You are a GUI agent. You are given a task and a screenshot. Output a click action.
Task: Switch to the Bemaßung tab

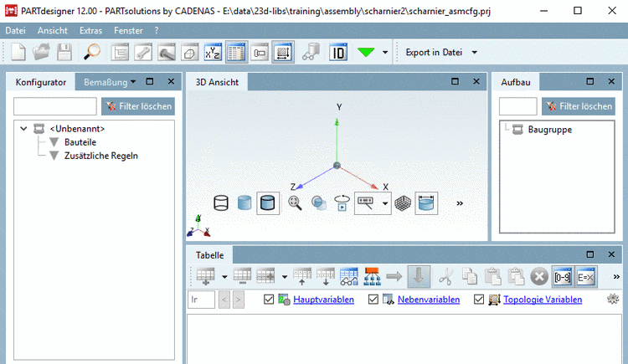[x=106, y=82]
